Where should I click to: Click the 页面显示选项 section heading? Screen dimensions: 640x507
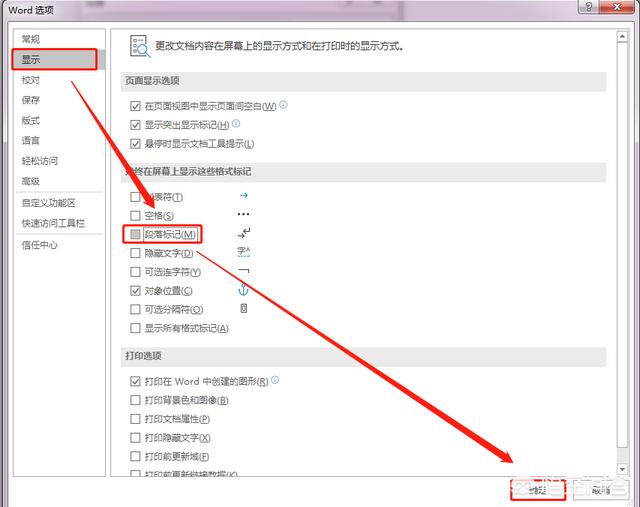(x=152, y=80)
